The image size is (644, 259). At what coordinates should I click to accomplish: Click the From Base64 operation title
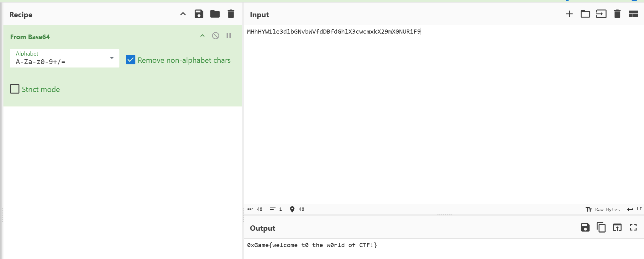[x=30, y=37]
